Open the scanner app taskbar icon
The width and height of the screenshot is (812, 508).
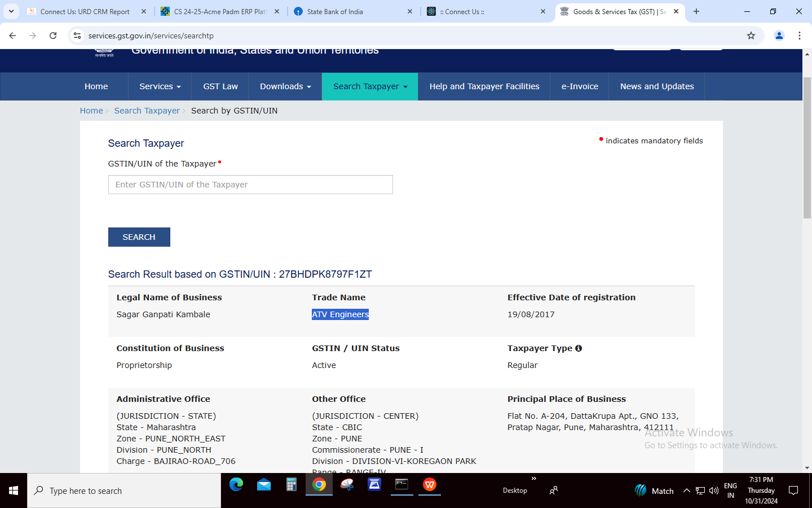pos(374,484)
